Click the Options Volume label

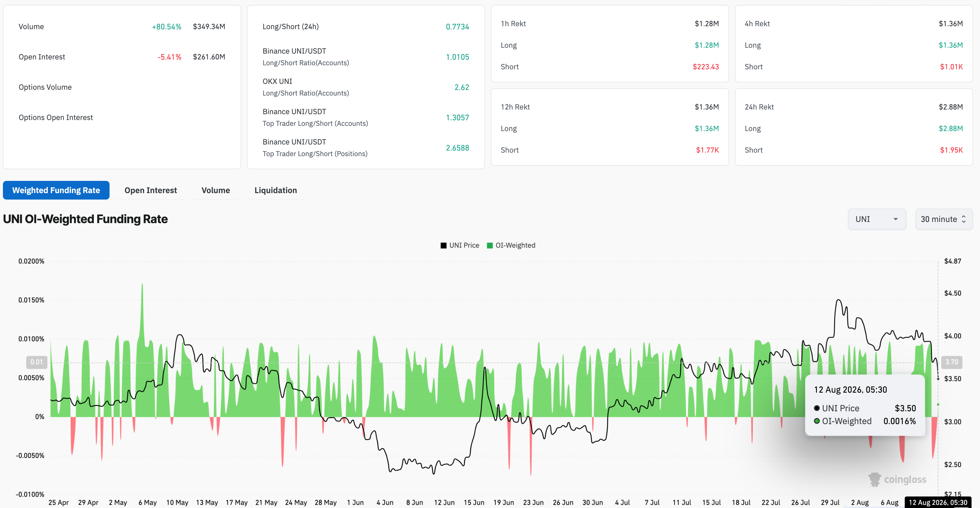45,87
